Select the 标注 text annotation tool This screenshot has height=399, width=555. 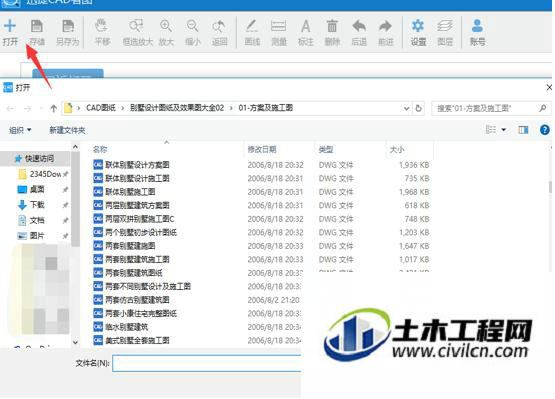pyautogui.click(x=305, y=26)
